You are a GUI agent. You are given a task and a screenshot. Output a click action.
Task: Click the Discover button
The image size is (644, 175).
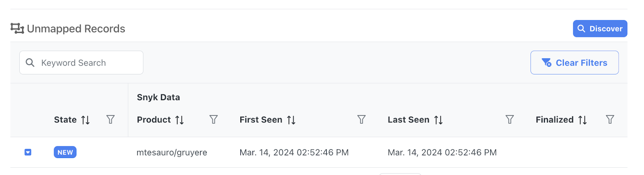coord(600,29)
